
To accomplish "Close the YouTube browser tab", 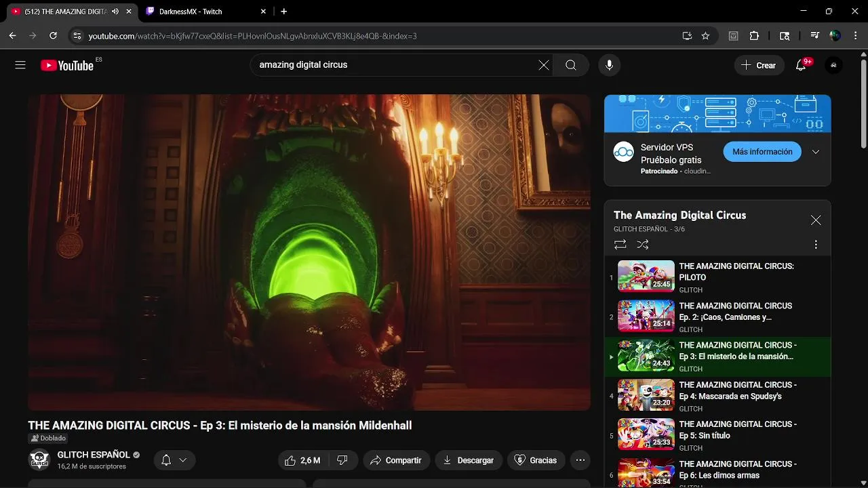I will [129, 12].
